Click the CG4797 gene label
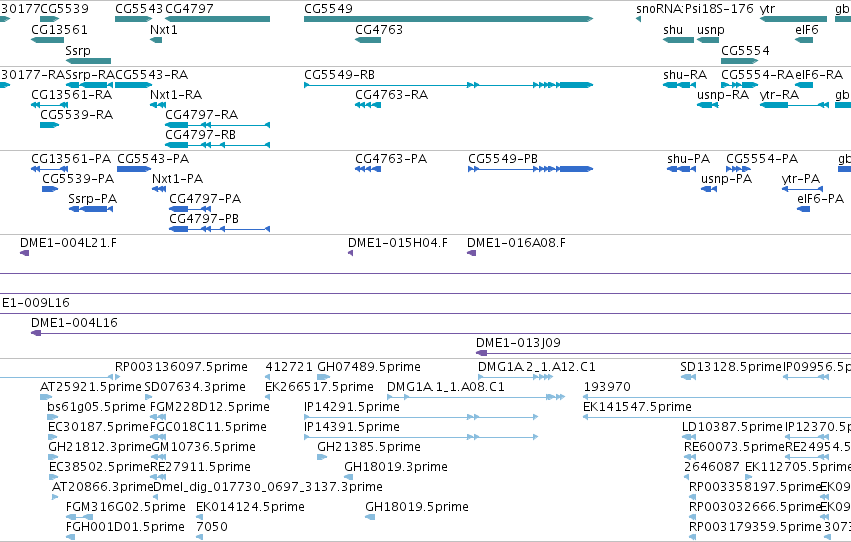This screenshot has height=542, width=851. click(x=189, y=9)
